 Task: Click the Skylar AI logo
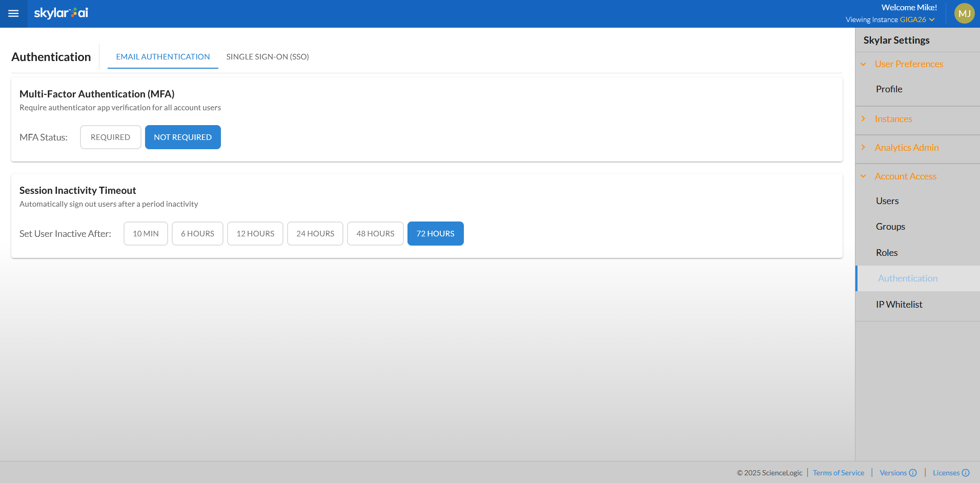click(61, 13)
